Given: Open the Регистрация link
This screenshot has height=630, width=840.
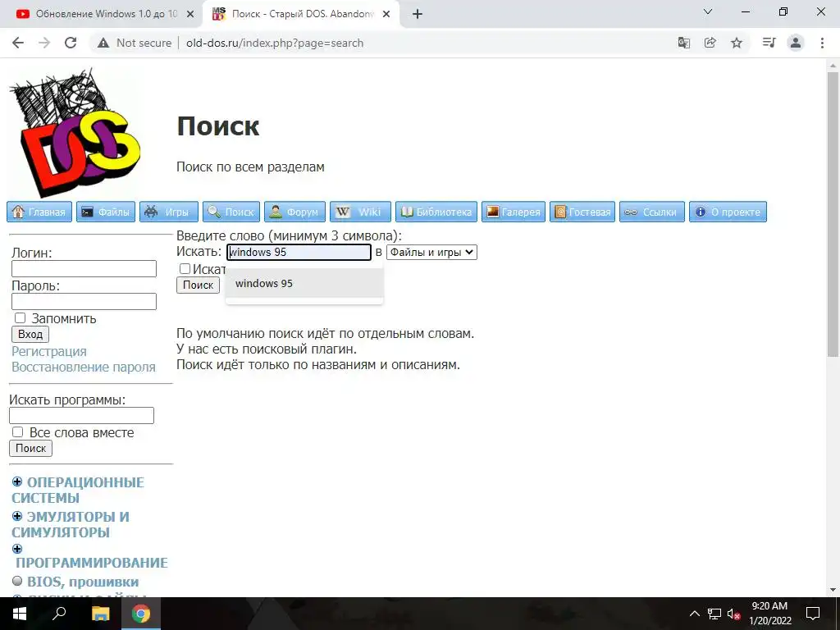Looking at the screenshot, I should point(48,351).
